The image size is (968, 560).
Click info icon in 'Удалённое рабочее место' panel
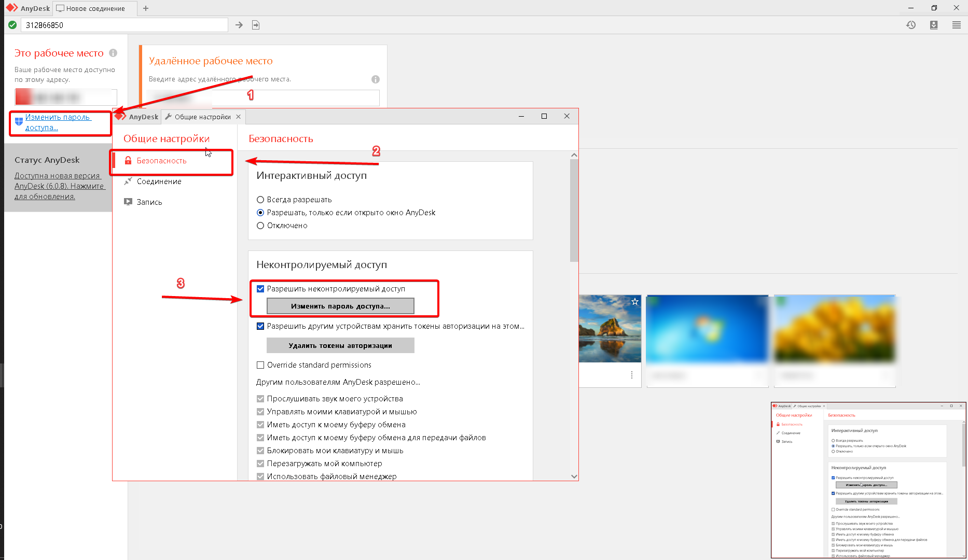point(376,79)
